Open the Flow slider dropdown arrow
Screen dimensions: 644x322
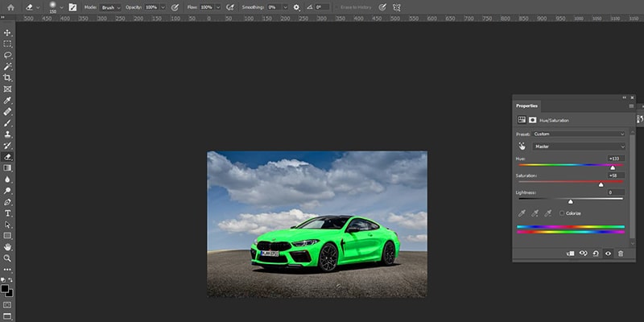coord(218,7)
